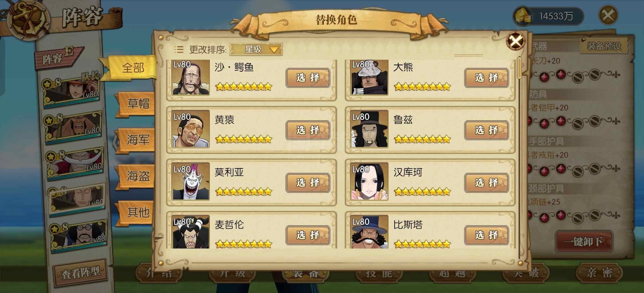Click the list icon beside 更改排序

(179, 49)
